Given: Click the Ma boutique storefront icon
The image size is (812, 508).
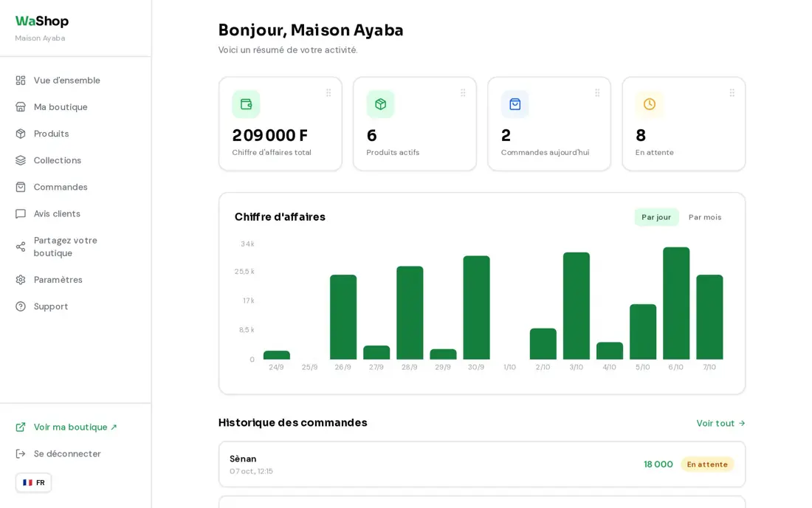Looking at the screenshot, I should pyautogui.click(x=21, y=106).
